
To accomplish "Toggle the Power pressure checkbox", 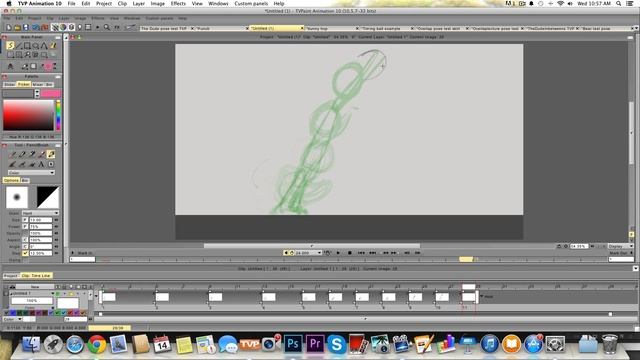I will tap(25, 226).
